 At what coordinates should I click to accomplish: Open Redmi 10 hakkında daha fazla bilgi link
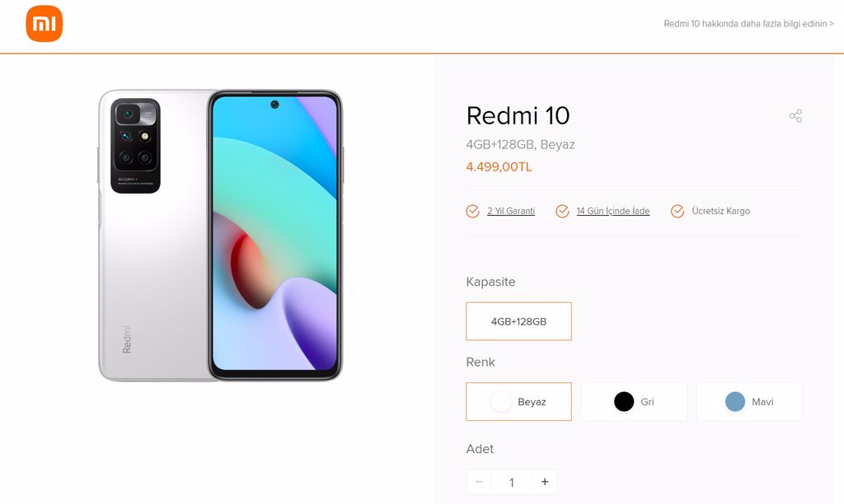[748, 24]
